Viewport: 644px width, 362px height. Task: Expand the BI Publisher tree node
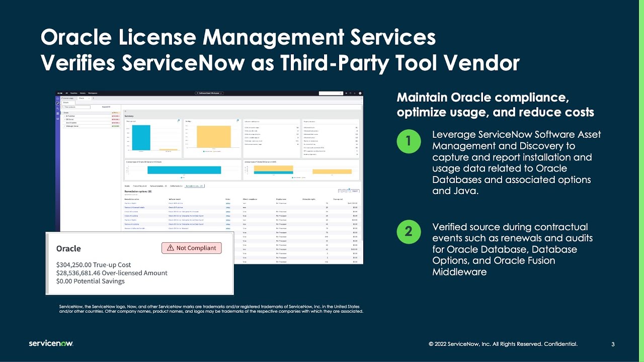[64, 116]
